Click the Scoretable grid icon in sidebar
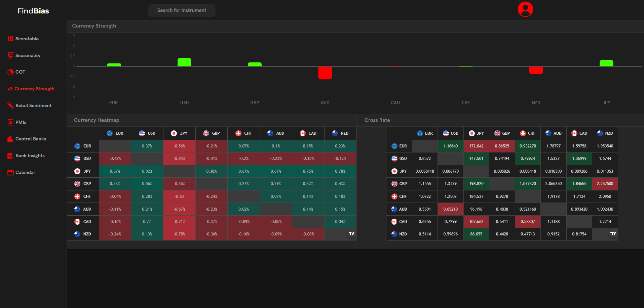This screenshot has width=644, height=308. 10,39
